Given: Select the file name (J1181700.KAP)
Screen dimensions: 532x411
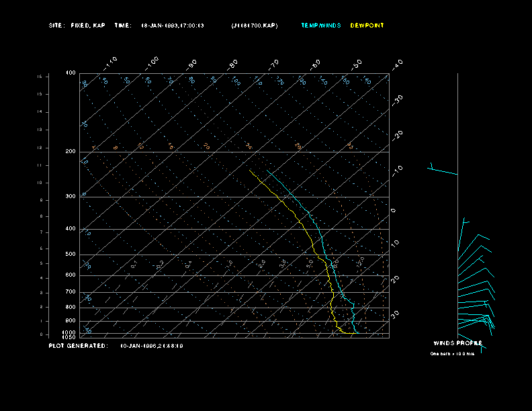Looking at the screenshot, I should pyautogui.click(x=254, y=26).
